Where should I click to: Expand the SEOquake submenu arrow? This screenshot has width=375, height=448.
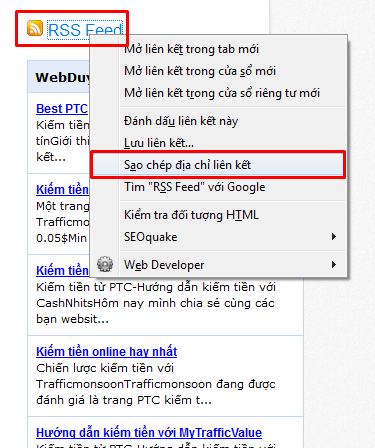333,237
